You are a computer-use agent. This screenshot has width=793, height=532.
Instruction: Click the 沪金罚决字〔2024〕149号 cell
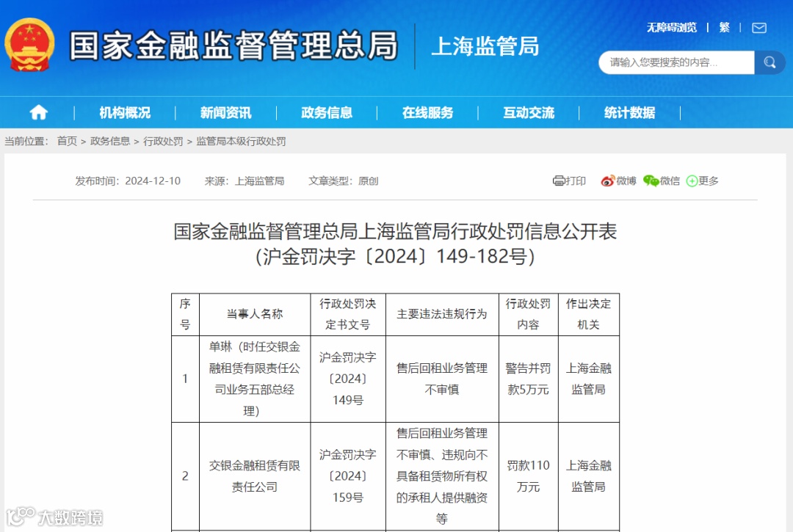click(348, 379)
